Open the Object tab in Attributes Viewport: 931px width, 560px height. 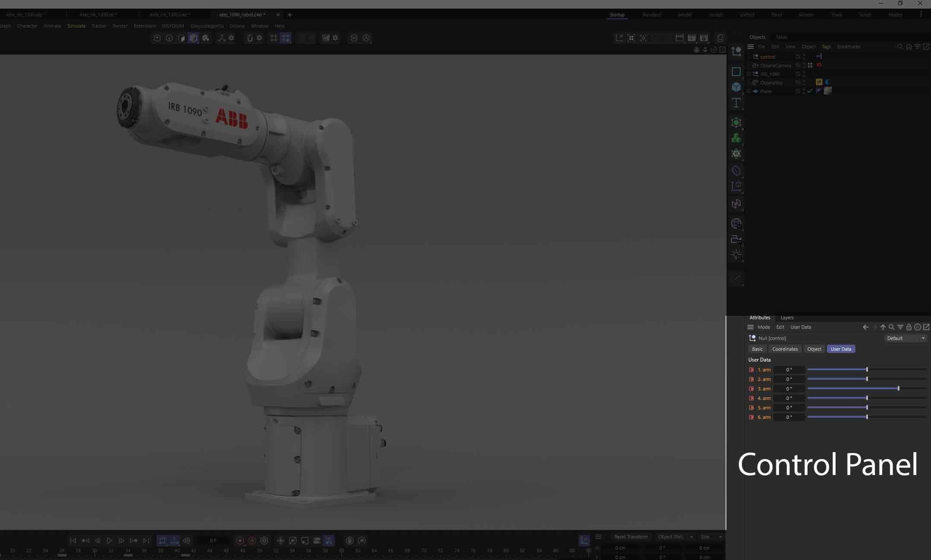point(814,349)
